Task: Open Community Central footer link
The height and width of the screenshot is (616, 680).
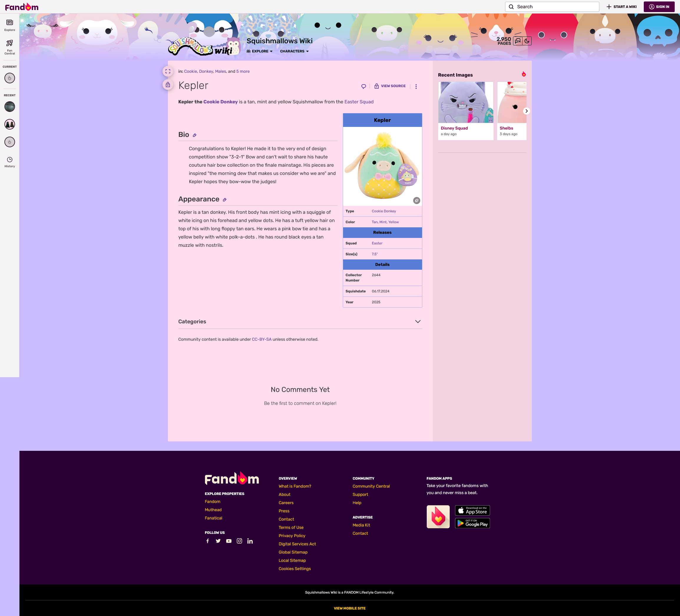Action: coord(371,486)
